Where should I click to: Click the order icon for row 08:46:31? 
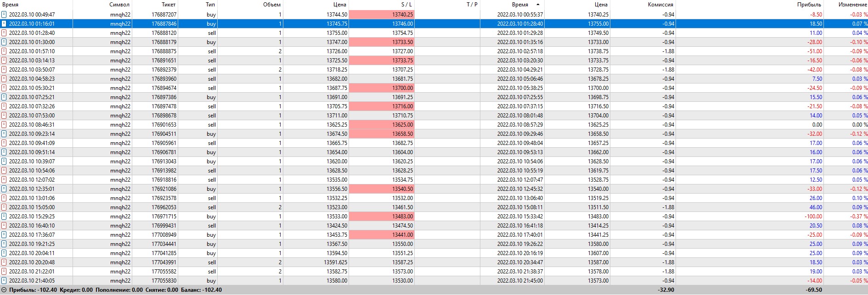4,125
